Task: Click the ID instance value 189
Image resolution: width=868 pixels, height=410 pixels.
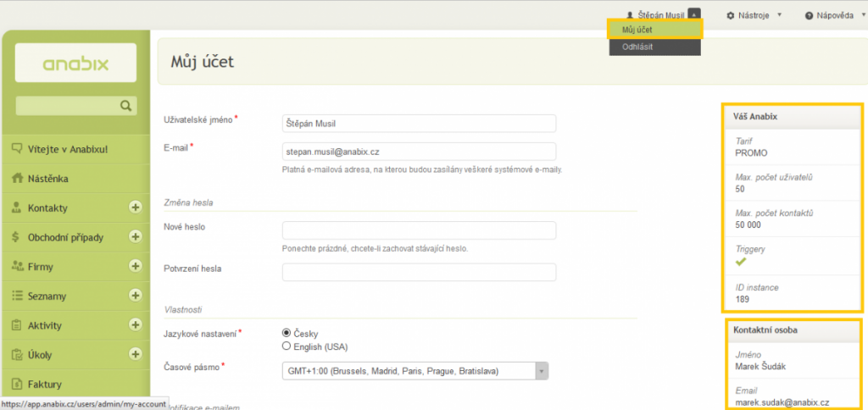Action: (x=742, y=299)
